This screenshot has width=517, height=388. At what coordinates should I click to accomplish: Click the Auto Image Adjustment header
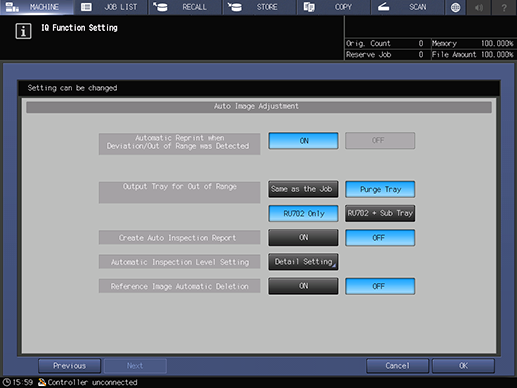pos(259,107)
